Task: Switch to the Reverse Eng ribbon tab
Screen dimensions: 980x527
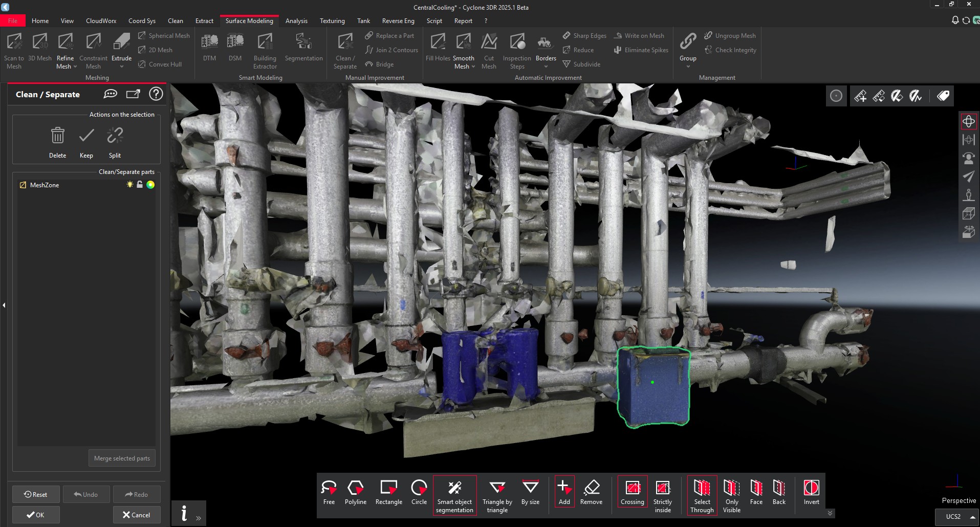Action: pos(398,20)
